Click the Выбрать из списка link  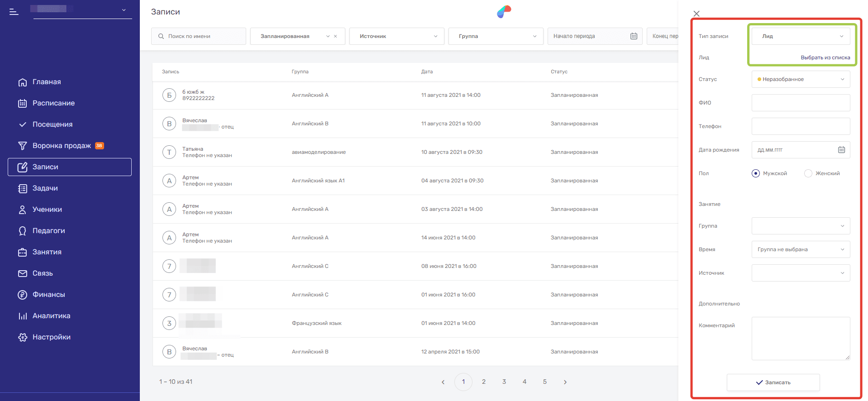(x=825, y=57)
